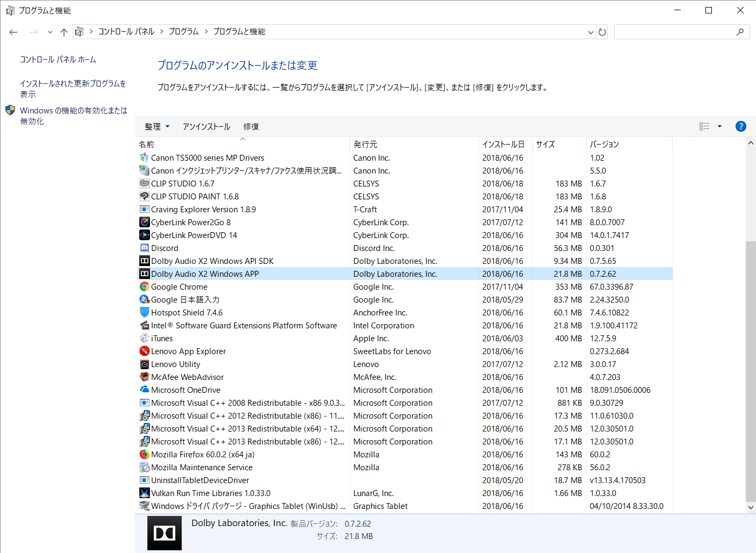Click the search magnifier icon

click(740, 32)
